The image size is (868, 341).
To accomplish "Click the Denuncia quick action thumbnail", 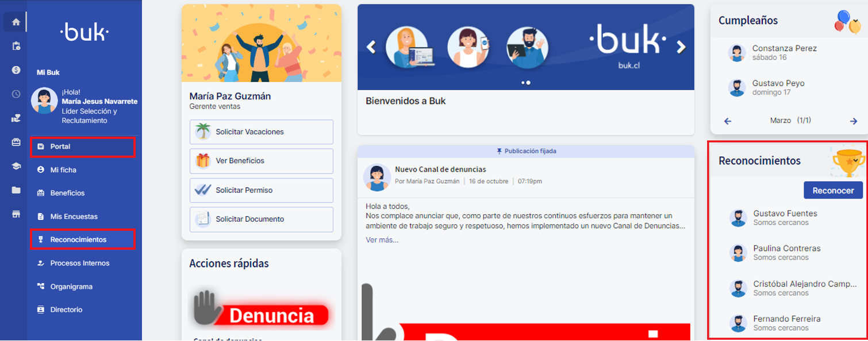I will (x=262, y=310).
